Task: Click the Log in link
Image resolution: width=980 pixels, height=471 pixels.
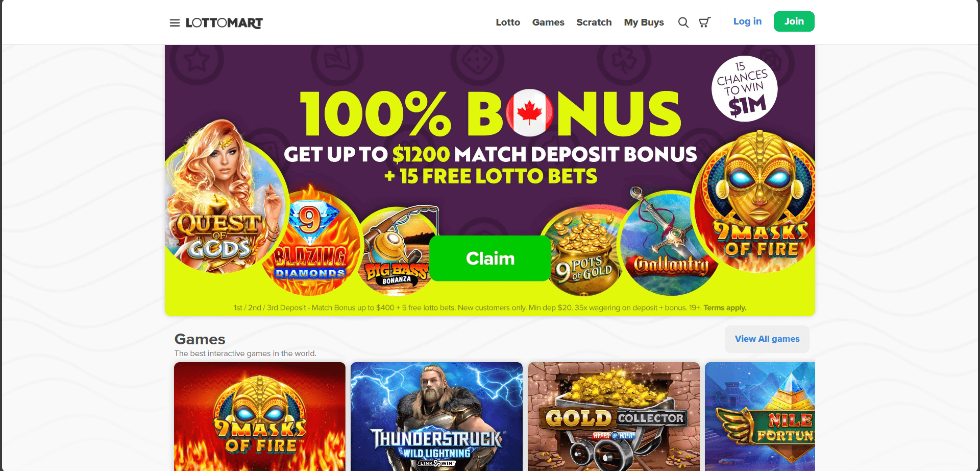Action: pos(747,21)
